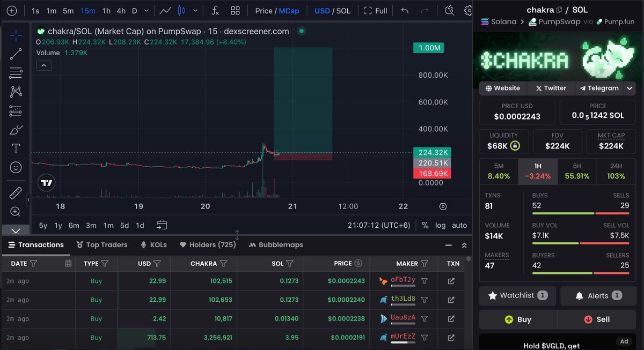Open the Telegram link

click(x=599, y=88)
